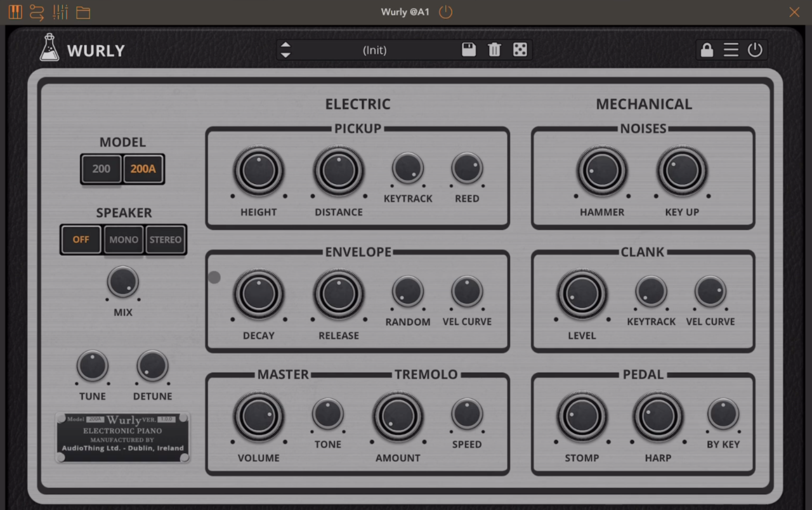Click the tremolo AMOUNT knob
Image resolution: width=812 pixels, height=510 pixels.
point(398,417)
